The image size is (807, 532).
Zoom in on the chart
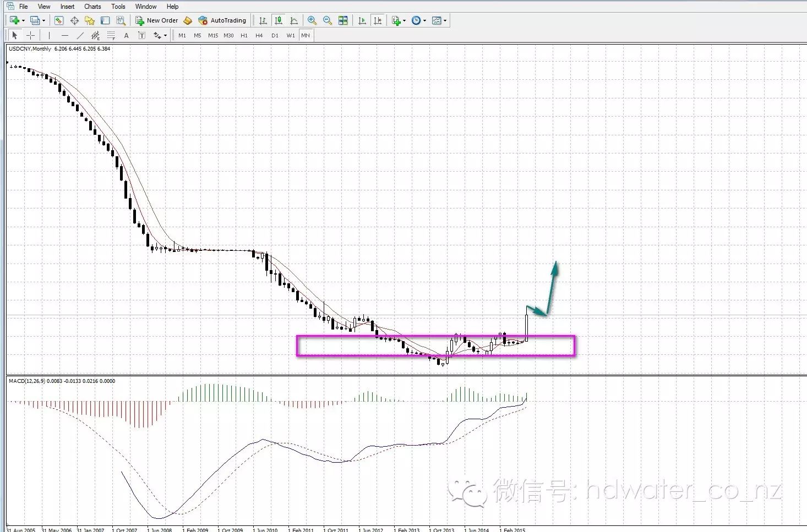click(x=312, y=20)
